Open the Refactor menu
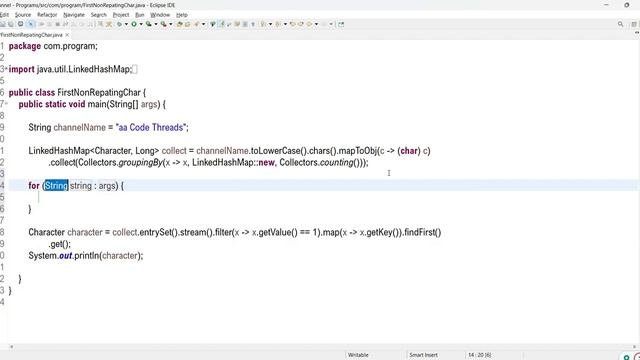 (x=47, y=15)
